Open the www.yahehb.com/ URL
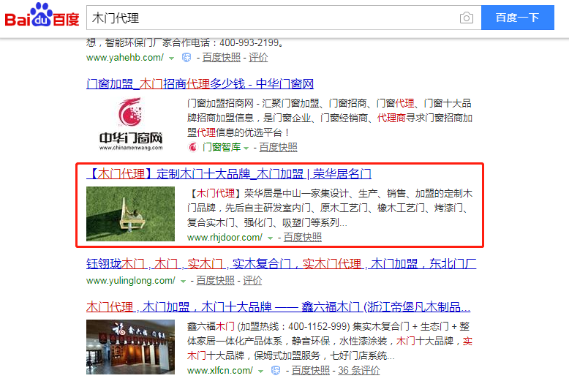Screen dimensions: 569x392 pyautogui.click(x=125, y=57)
